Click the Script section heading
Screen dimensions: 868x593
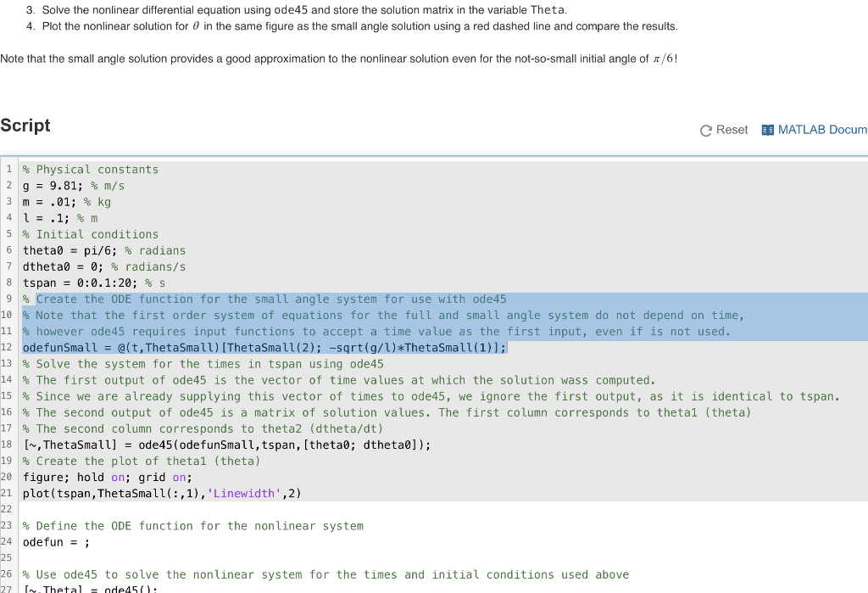coord(25,126)
